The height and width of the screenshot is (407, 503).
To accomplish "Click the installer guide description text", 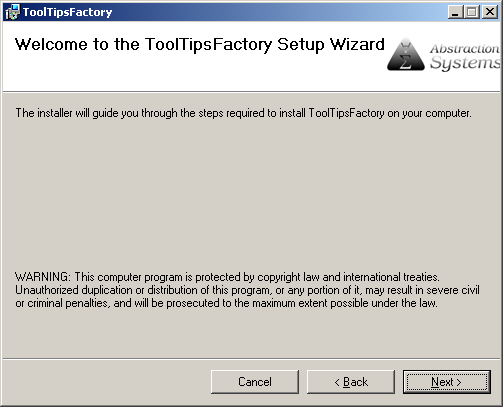I will coord(243,113).
